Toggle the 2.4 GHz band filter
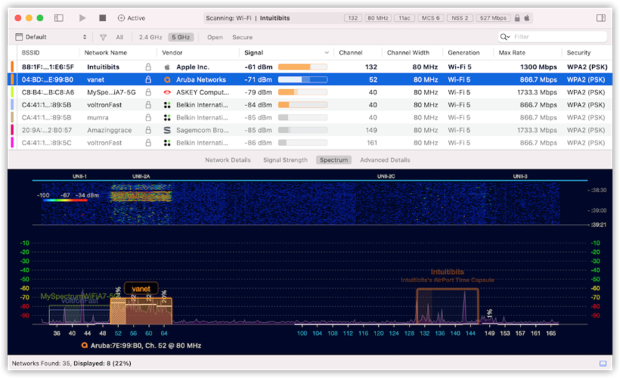620x378 pixels. tap(150, 37)
